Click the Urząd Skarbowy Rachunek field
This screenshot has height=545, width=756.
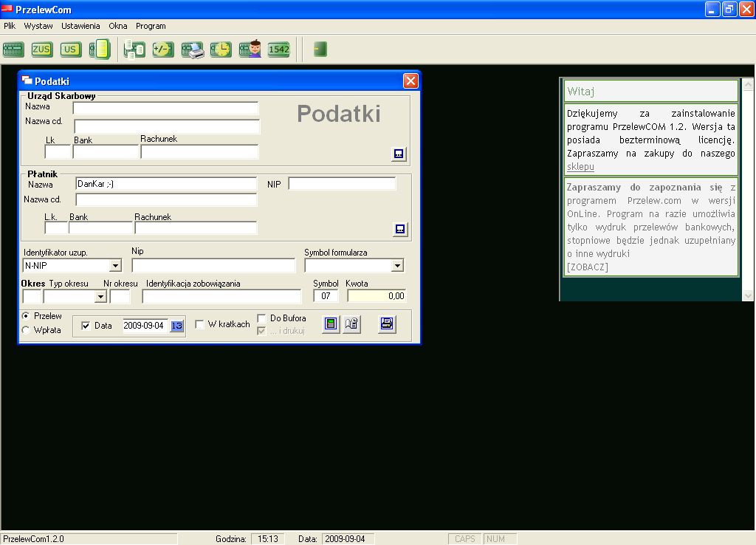[199, 152]
